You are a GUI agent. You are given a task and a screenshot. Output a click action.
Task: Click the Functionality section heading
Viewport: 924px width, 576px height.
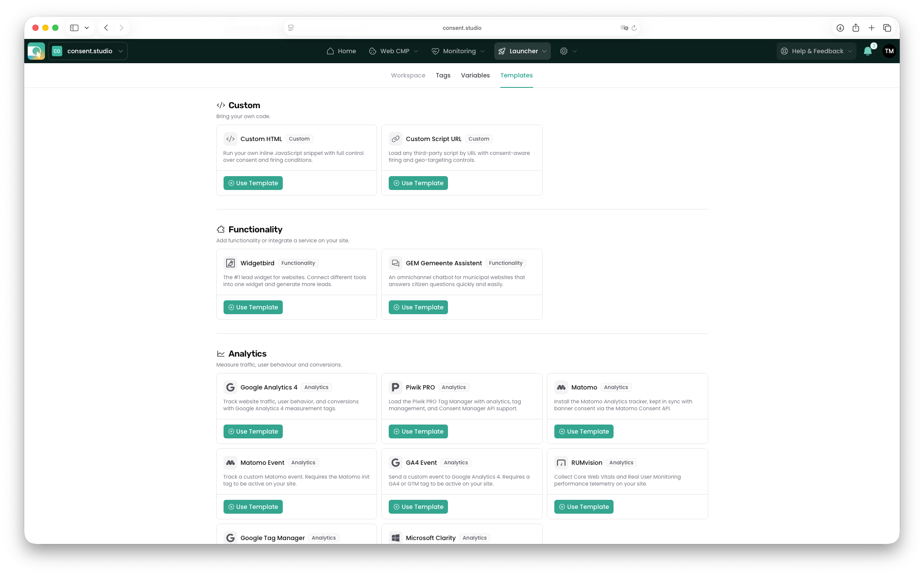coord(255,229)
